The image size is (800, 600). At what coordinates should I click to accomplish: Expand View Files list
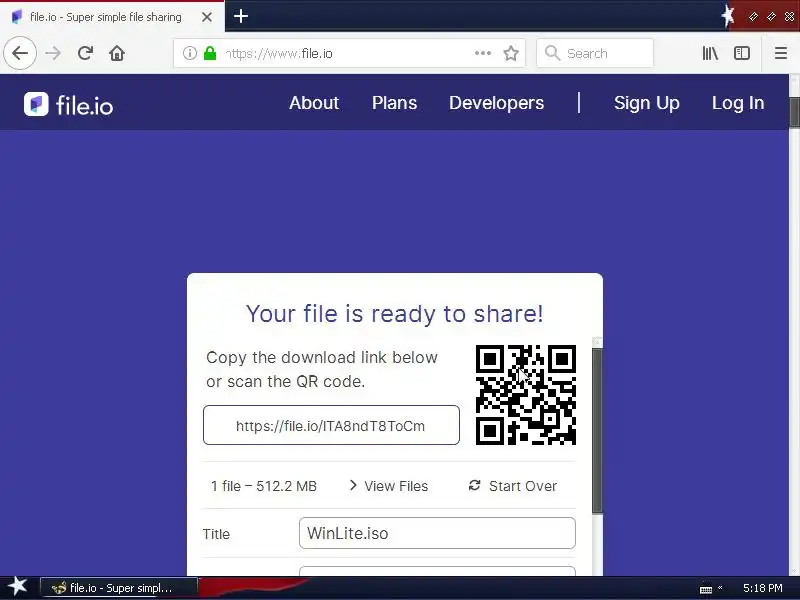pos(389,486)
